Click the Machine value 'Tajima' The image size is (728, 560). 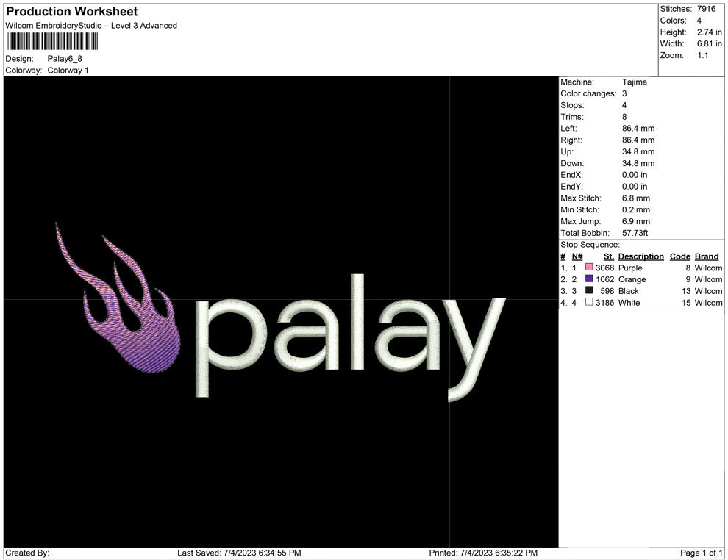coord(634,82)
